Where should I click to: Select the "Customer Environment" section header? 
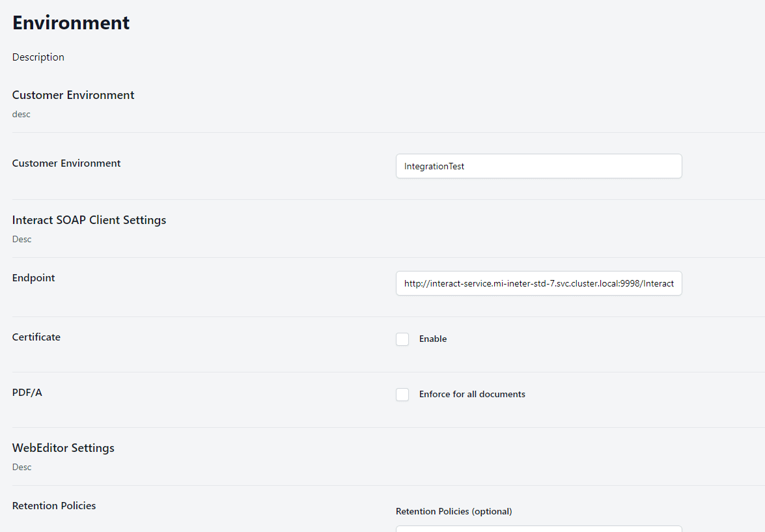(73, 95)
